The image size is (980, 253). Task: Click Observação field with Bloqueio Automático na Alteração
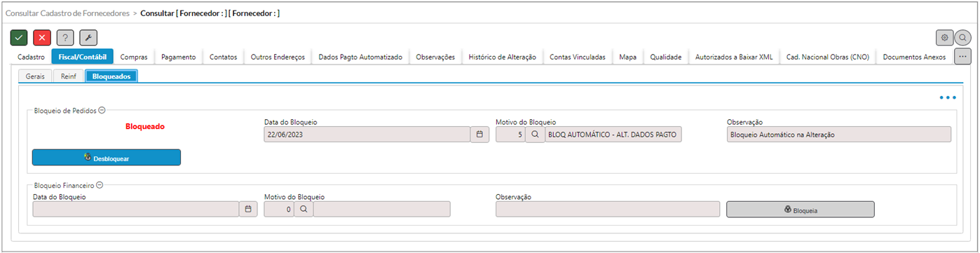pos(839,134)
